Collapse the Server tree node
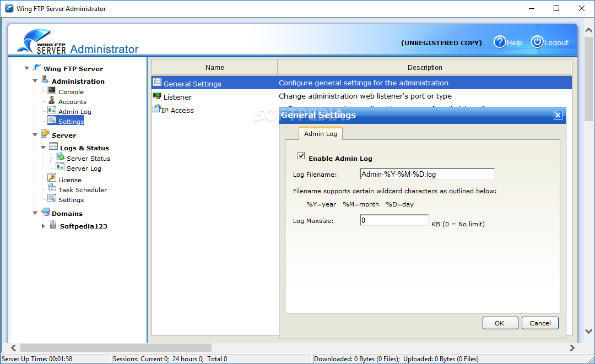 (35, 134)
